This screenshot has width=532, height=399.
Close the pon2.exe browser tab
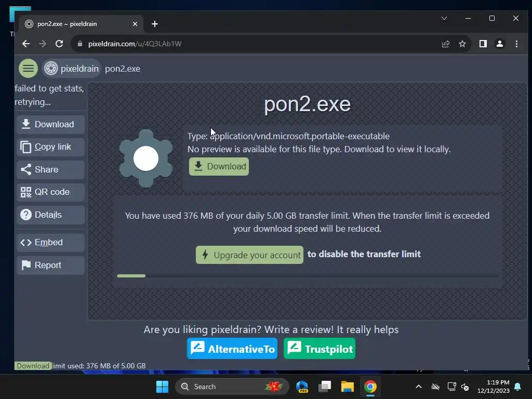point(135,24)
